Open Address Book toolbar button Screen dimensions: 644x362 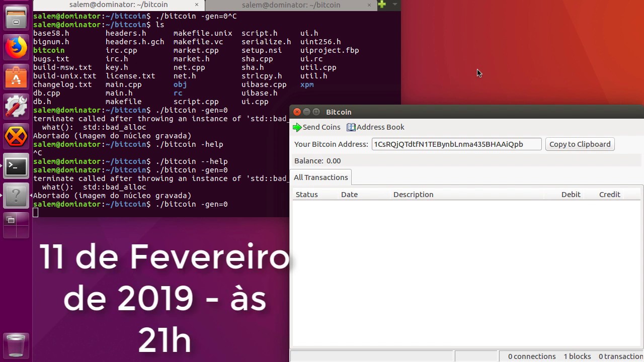(375, 127)
